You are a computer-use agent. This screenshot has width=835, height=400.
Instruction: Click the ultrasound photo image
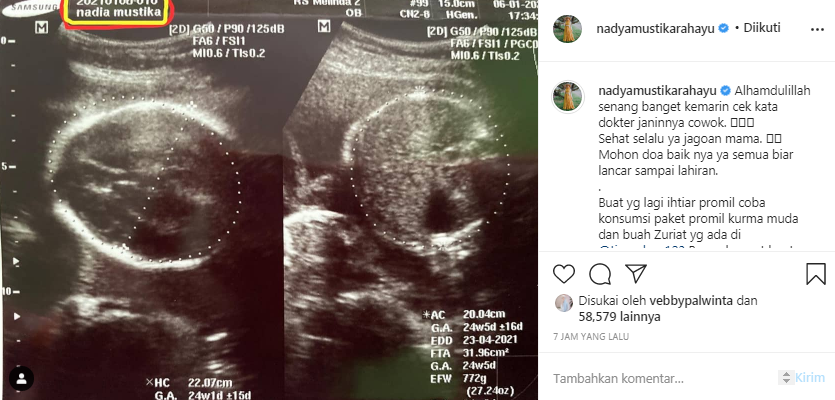[x=268, y=200]
